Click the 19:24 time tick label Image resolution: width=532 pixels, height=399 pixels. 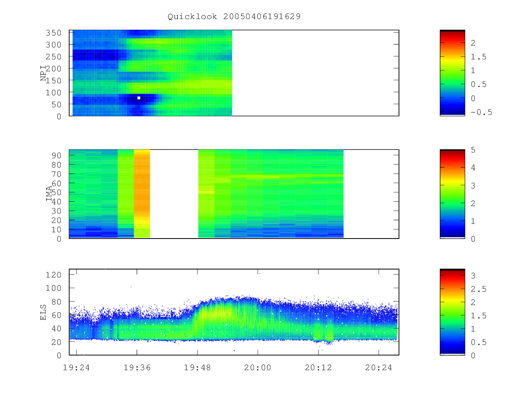pyautogui.click(x=76, y=367)
